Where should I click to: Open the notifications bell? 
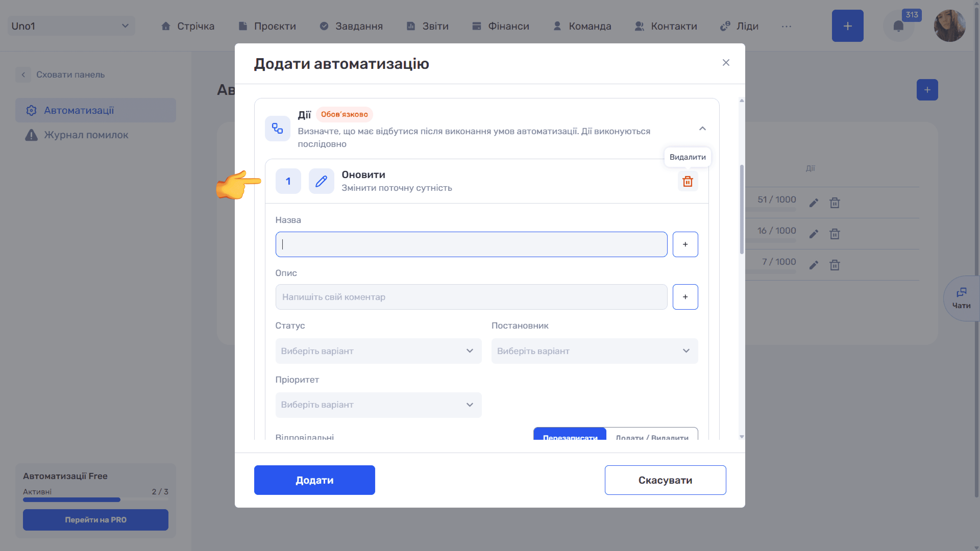(898, 26)
